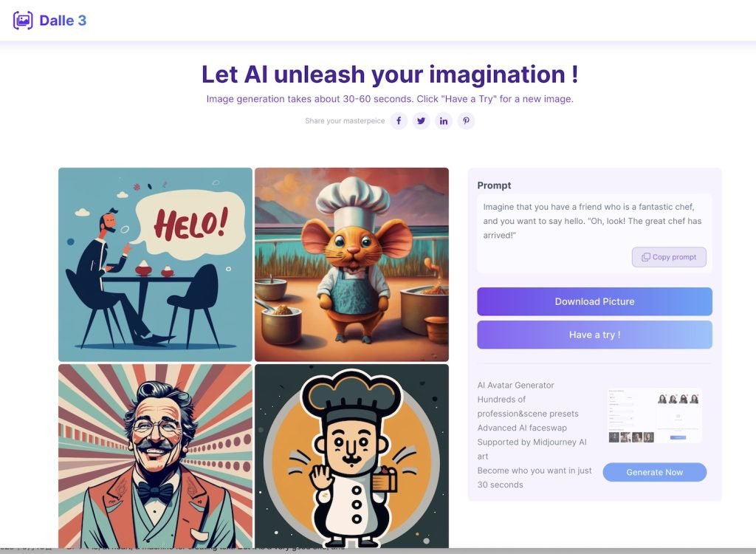Pin image using the Pinterest icon
Image resolution: width=756 pixels, height=554 pixels.
(x=467, y=120)
